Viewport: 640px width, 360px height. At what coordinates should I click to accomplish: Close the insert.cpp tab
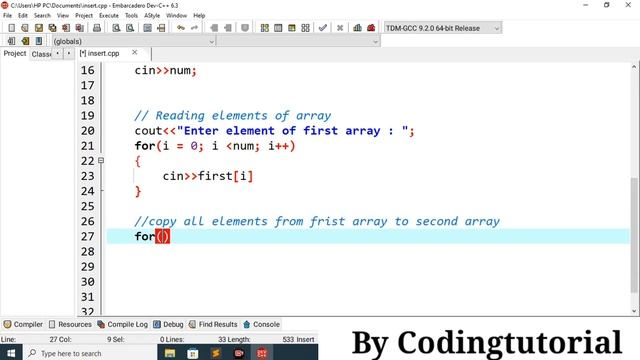click(134, 53)
